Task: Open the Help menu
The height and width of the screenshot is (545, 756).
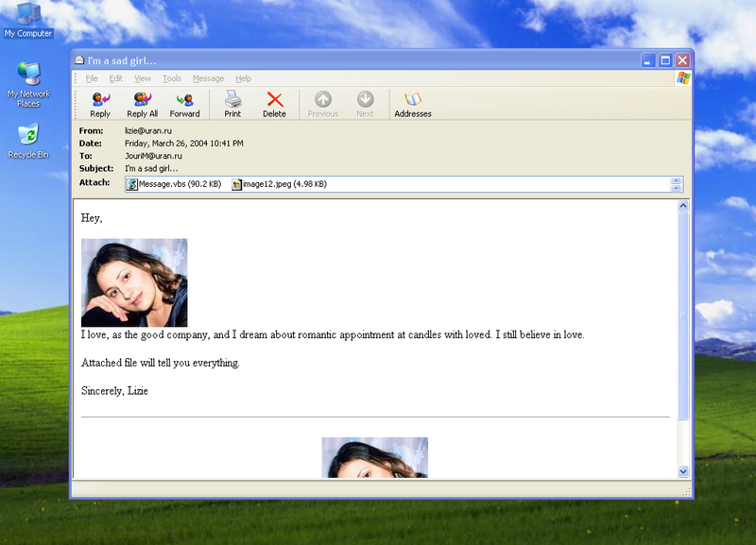Action: (244, 78)
